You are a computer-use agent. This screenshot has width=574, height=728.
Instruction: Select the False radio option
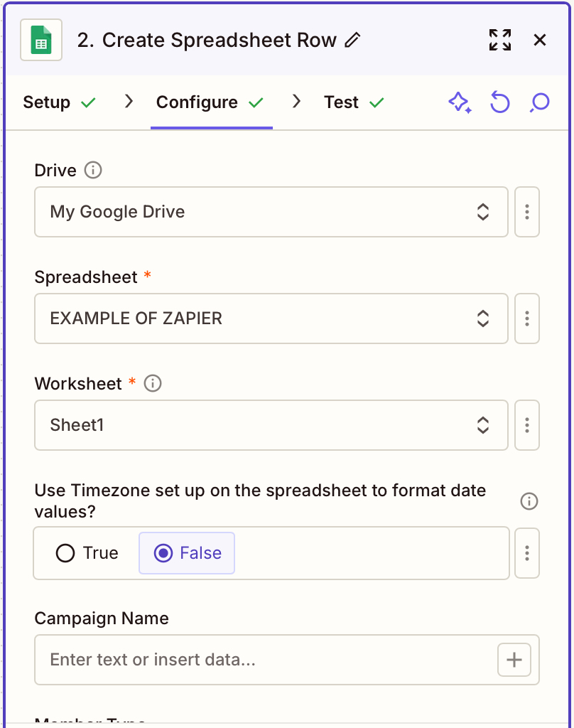pyautogui.click(x=187, y=553)
